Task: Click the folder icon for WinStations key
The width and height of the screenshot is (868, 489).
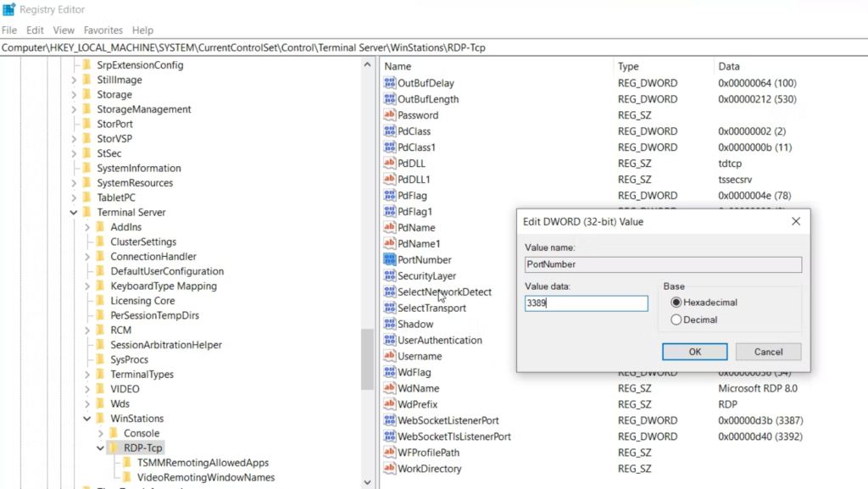Action: [99, 418]
